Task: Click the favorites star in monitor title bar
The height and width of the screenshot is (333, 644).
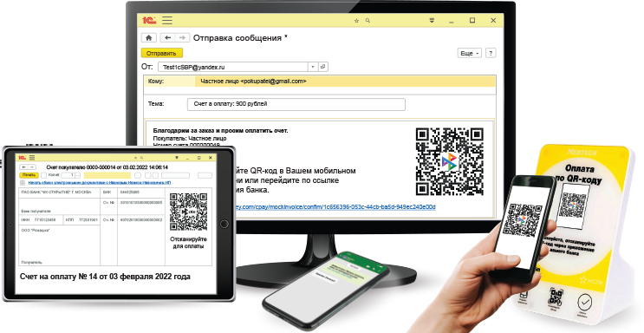Action: click(356, 21)
